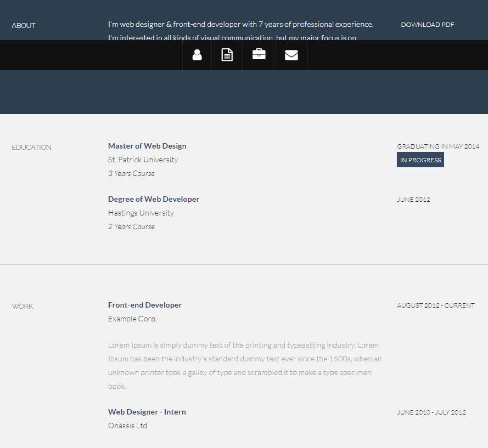Click the Onassis Ltd. company name
This screenshot has height=448, width=488.
point(128,426)
